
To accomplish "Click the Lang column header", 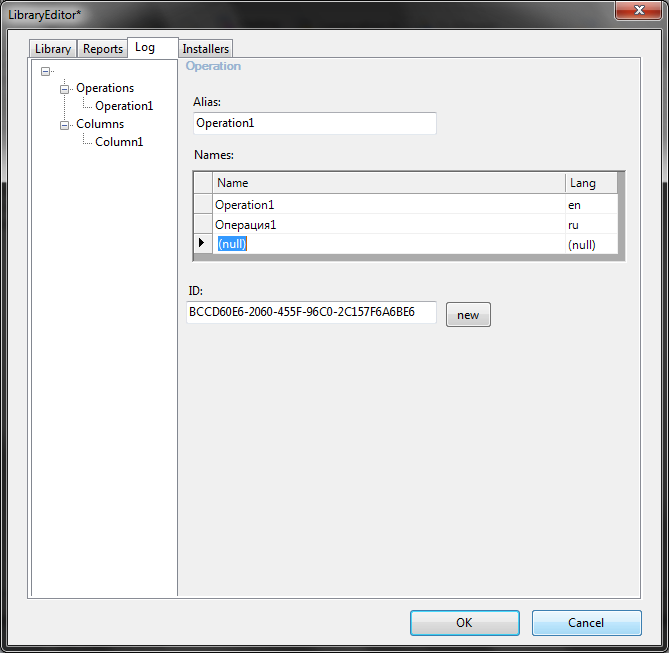I will [x=590, y=183].
